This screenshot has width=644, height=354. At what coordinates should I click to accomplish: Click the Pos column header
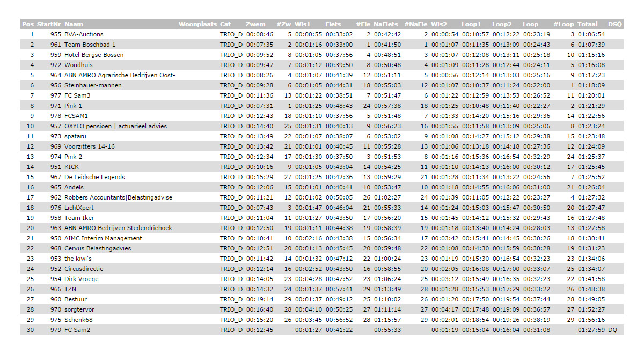coord(28,24)
